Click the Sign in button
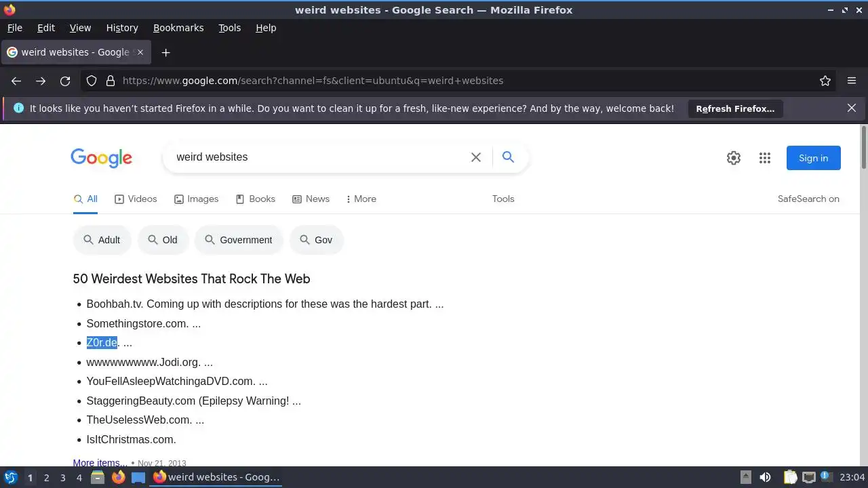This screenshot has height=488, width=868. [x=813, y=158]
